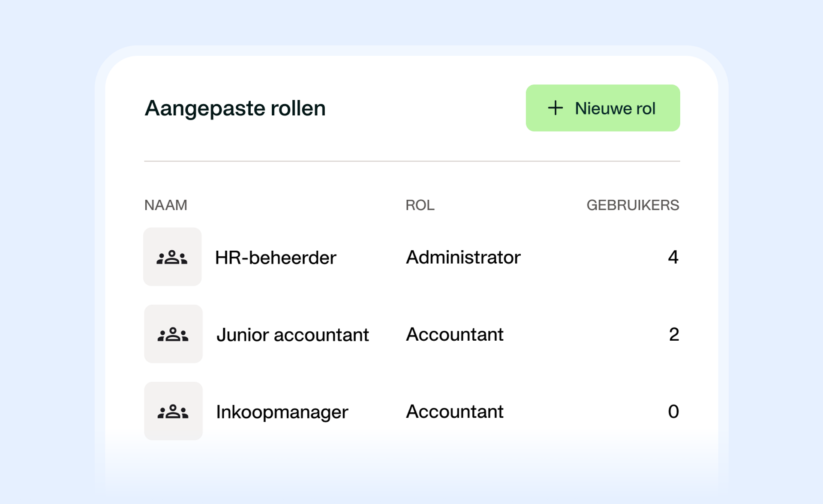Sort by the ROL column header

(420, 205)
